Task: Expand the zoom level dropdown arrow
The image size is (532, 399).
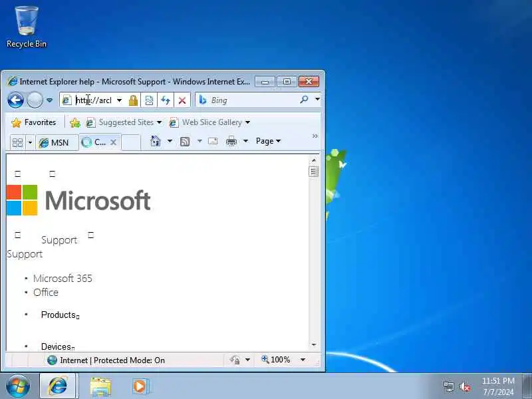Action: (303, 360)
